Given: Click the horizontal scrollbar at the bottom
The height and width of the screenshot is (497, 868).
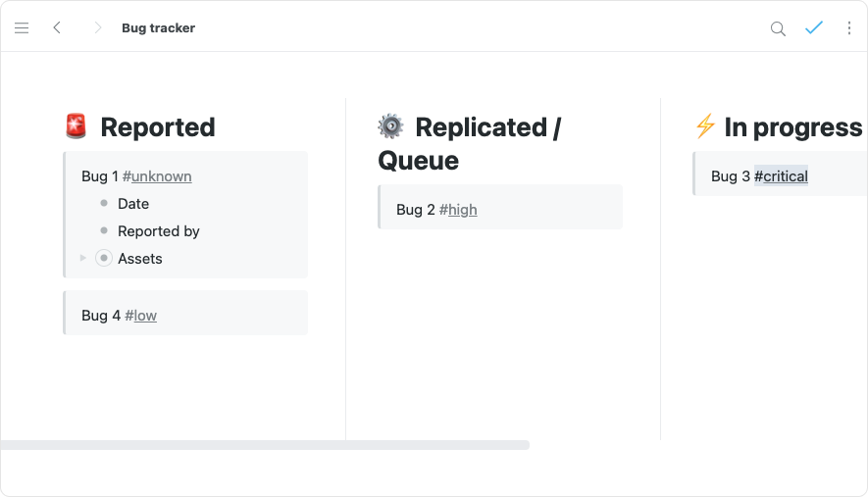Looking at the screenshot, I should [x=265, y=445].
